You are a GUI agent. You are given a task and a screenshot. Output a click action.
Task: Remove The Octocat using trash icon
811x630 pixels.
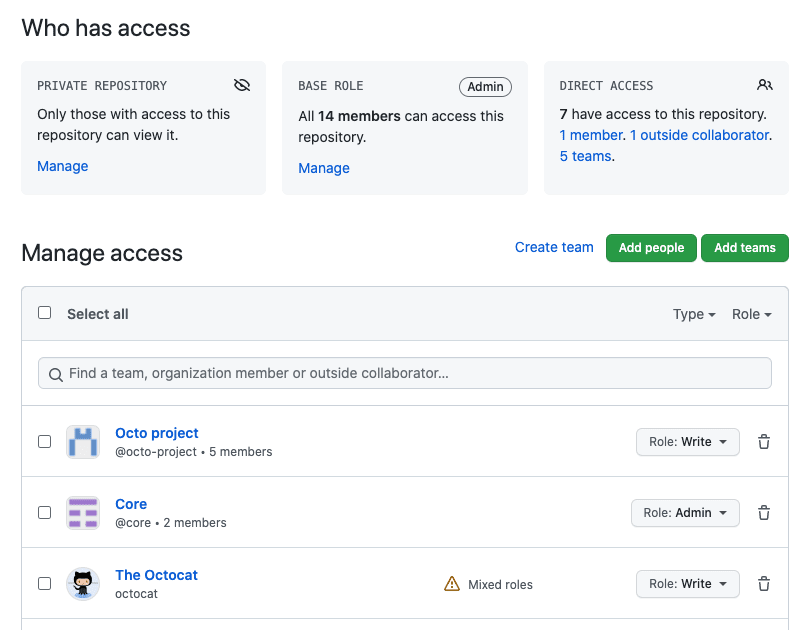coord(764,584)
